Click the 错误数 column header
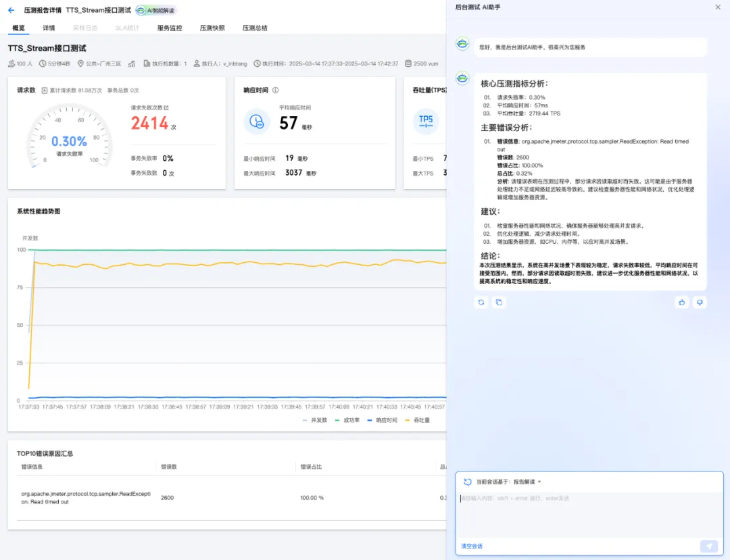The image size is (730, 560). pyautogui.click(x=168, y=467)
